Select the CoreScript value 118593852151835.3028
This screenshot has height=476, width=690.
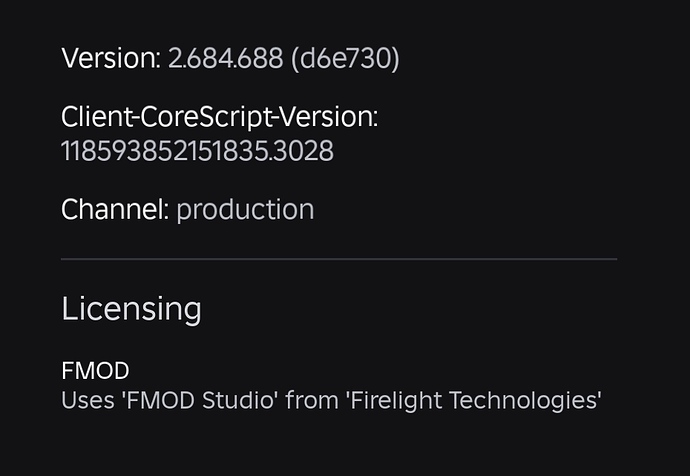coord(197,152)
